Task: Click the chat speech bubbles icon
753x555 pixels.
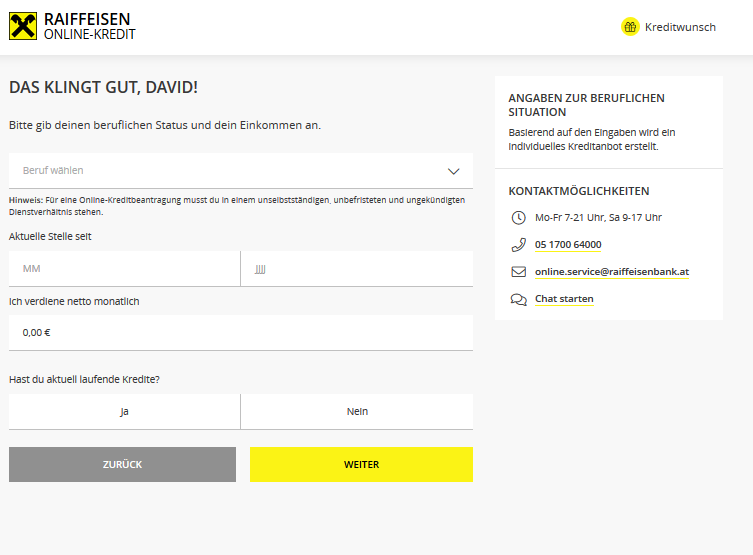Action: 518,299
